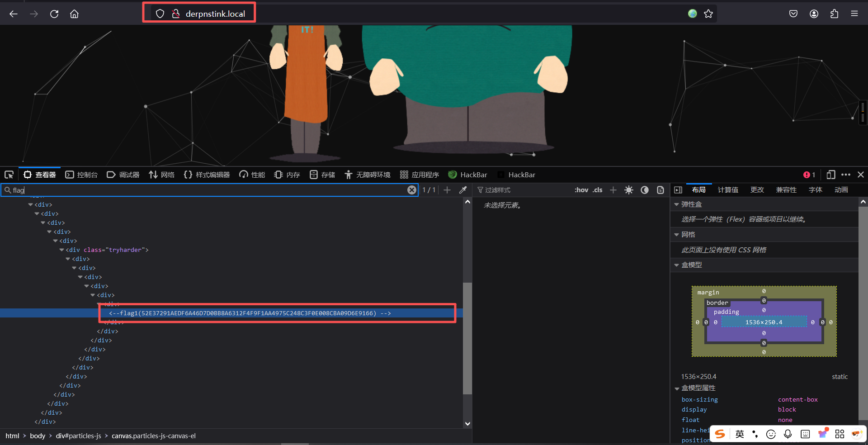Open the 应用程序 Application tab
The width and height of the screenshot is (868, 445).
pos(419,175)
